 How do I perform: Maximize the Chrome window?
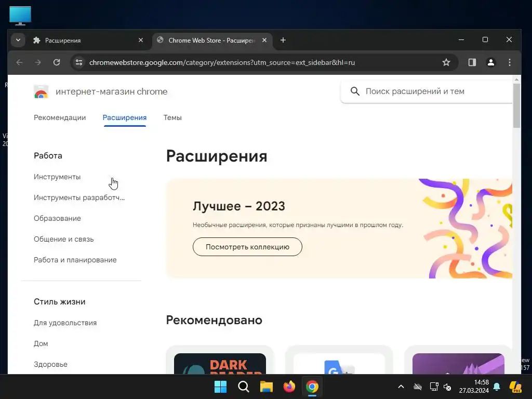click(x=485, y=39)
